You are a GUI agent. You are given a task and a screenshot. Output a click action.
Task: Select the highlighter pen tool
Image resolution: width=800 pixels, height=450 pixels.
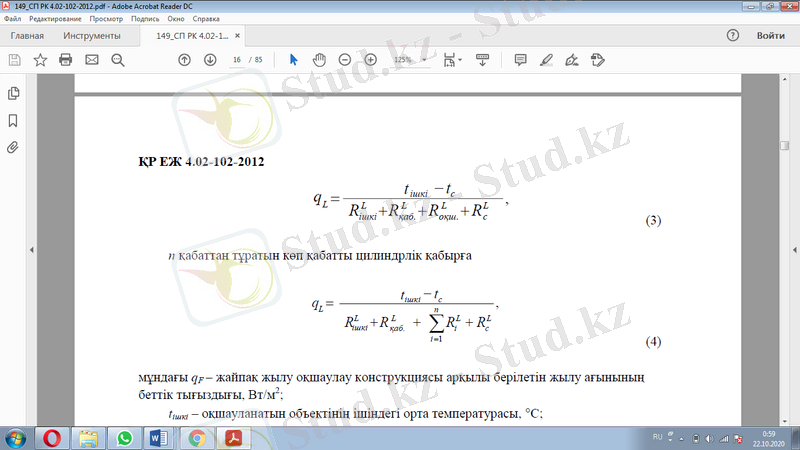546,60
